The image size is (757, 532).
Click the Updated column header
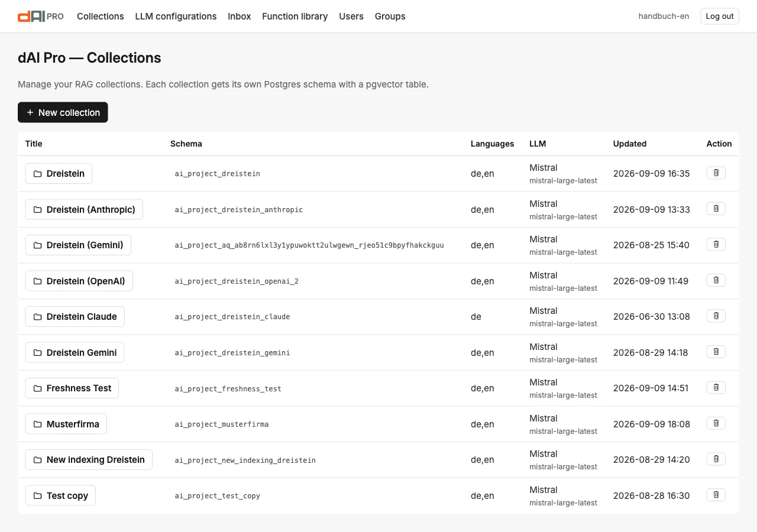(x=630, y=144)
